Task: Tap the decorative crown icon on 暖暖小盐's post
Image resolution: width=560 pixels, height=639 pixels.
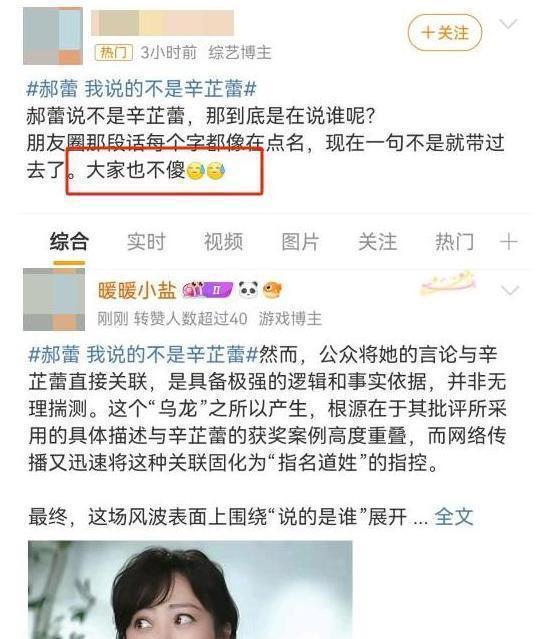Action: tap(448, 283)
